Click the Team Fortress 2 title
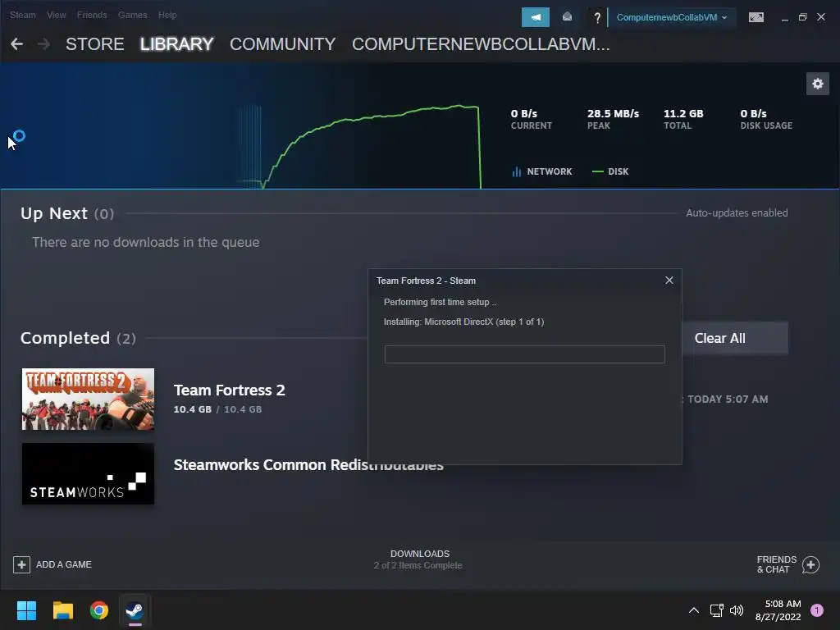 tap(230, 390)
